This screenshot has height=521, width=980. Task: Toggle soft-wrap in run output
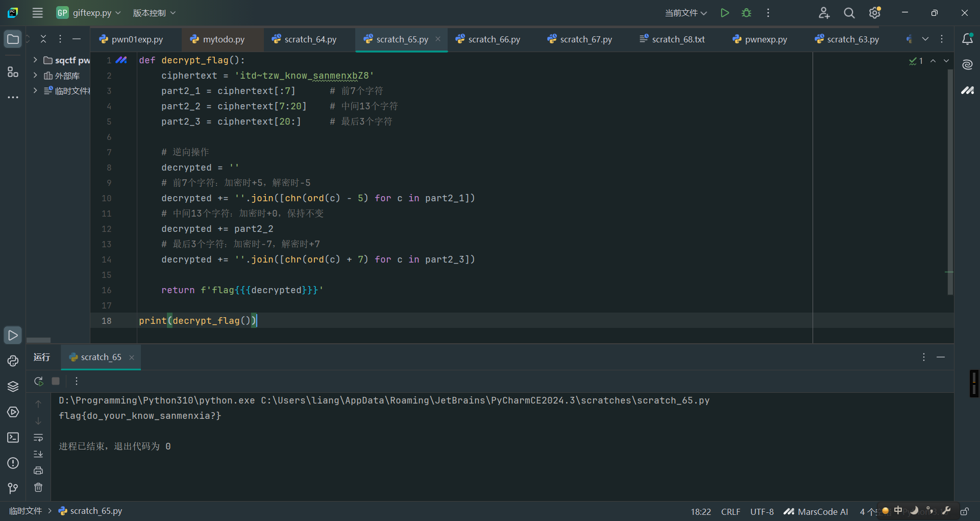coord(38,438)
